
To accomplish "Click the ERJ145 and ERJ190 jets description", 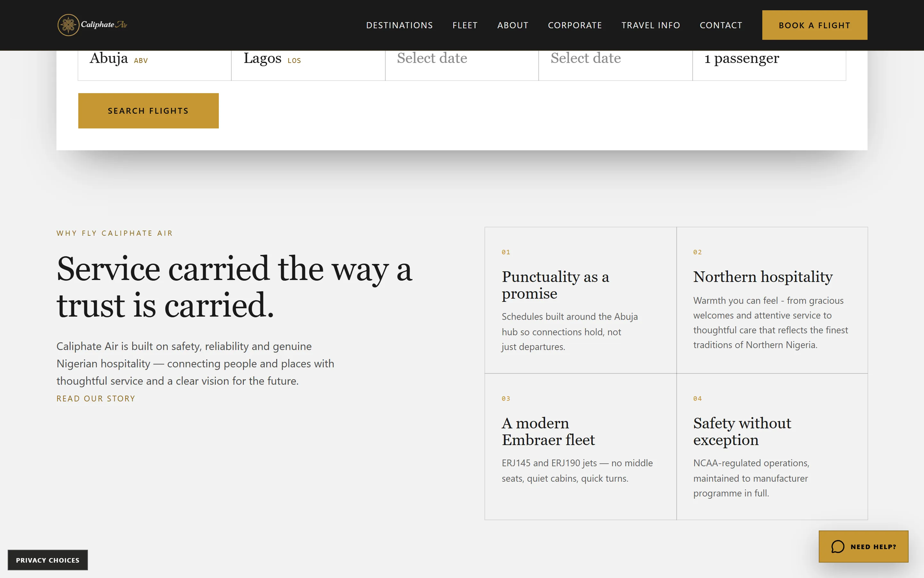I will click(577, 471).
